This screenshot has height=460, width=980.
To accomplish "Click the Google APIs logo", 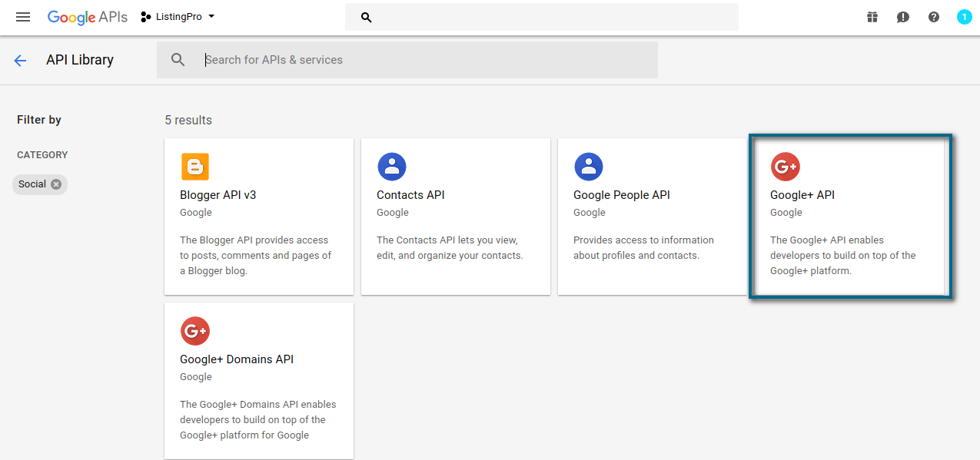I will click(x=88, y=17).
